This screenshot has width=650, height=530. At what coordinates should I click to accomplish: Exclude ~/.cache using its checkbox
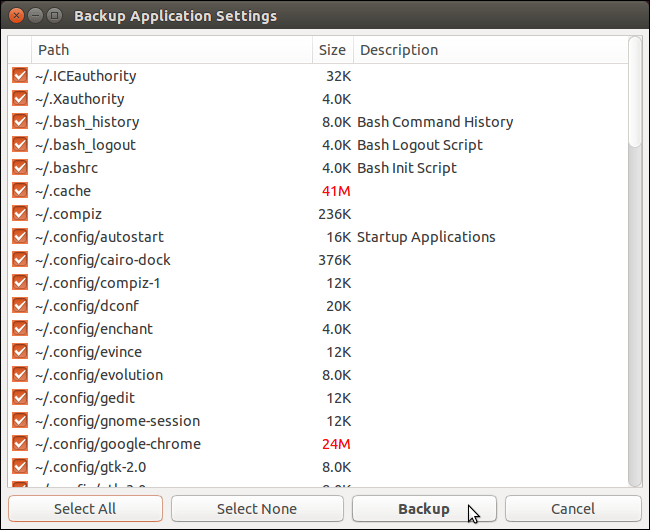[x=19, y=191]
